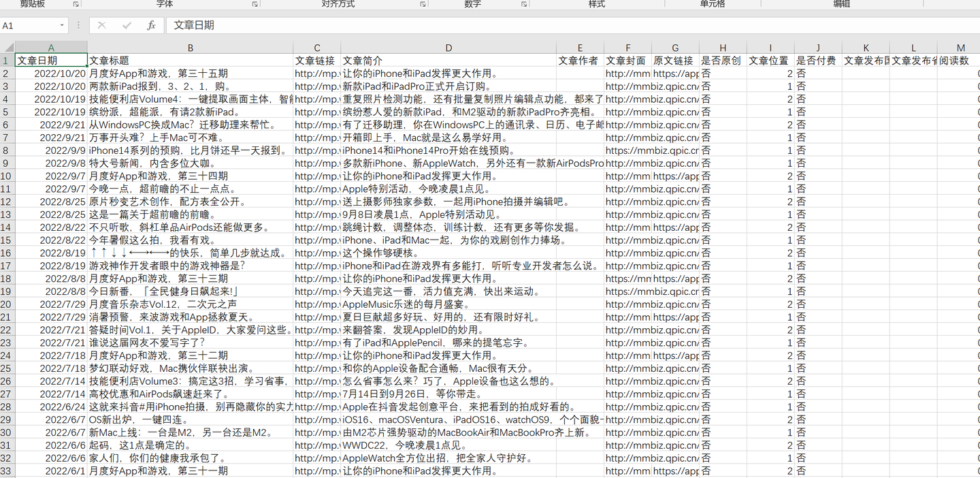Click summary cell AppleMusic乐迷的每月盛宴。
This screenshot has height=478, width=980.
coord(448,304)
